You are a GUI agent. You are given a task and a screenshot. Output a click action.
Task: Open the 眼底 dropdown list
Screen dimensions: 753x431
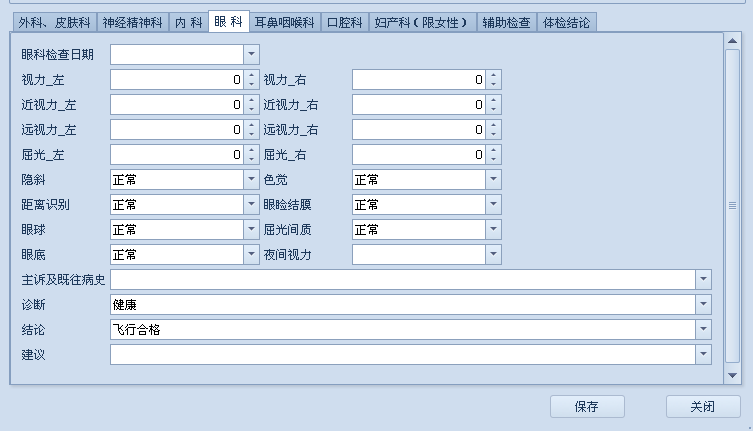tap(251, 254)
